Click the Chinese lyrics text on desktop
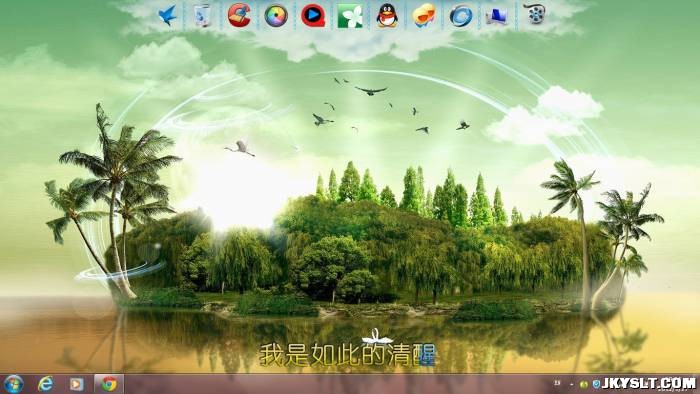The width and height of the screenshot is (700, 394). point(347,355)
